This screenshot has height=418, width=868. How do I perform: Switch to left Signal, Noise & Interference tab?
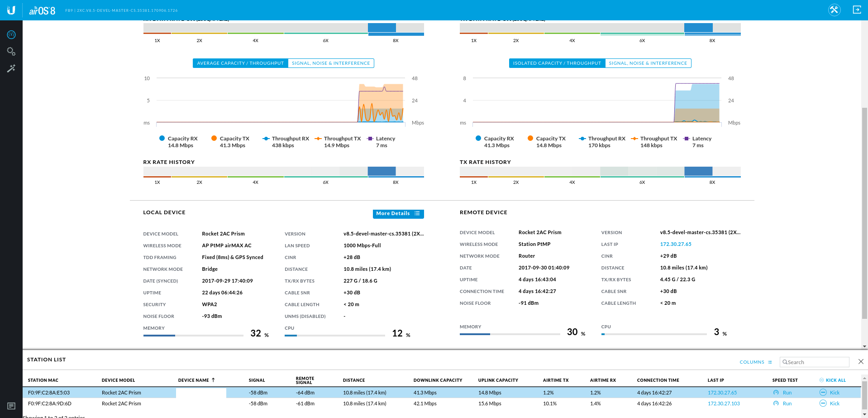coord(331,63)
